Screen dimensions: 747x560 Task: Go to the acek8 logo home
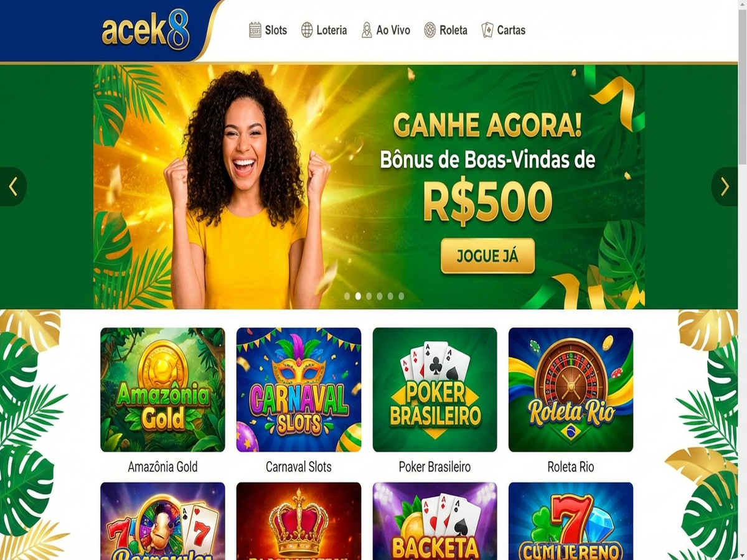pyautogui.click(x=146, y=31)
